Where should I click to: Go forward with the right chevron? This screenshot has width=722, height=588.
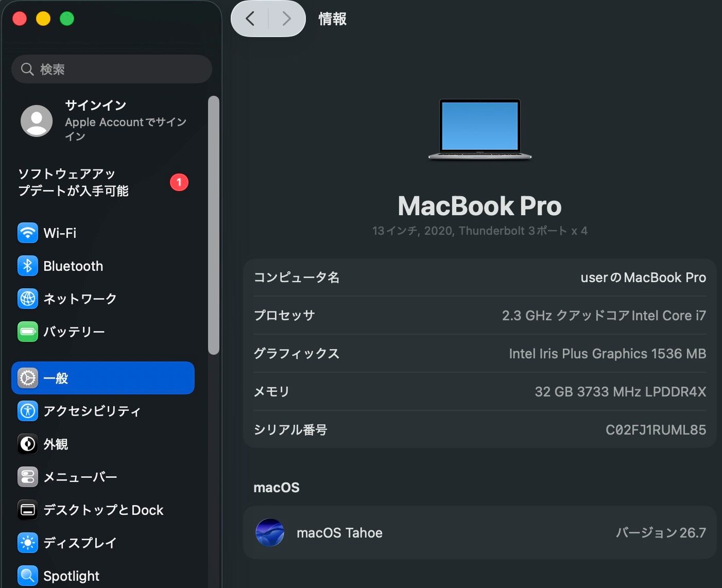pyautogui.click(x=287, y=19)
